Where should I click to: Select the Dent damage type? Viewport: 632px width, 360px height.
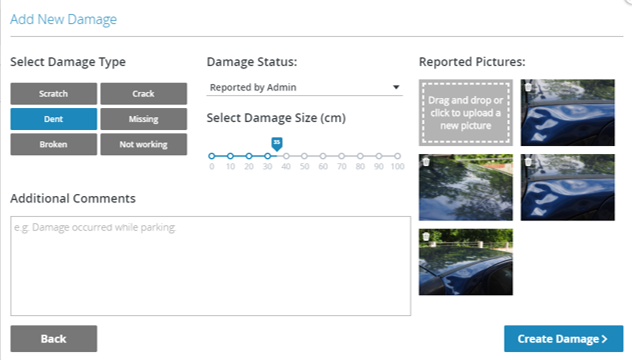[x=54, y=119]
